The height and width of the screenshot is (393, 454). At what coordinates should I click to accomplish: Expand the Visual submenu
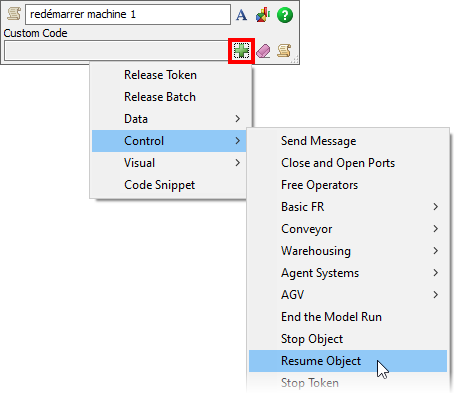[x=169, y=163]
